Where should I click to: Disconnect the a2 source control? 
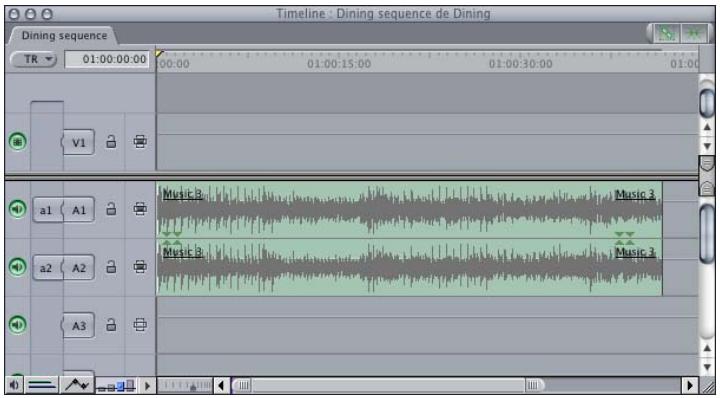(x=46, y=268)
